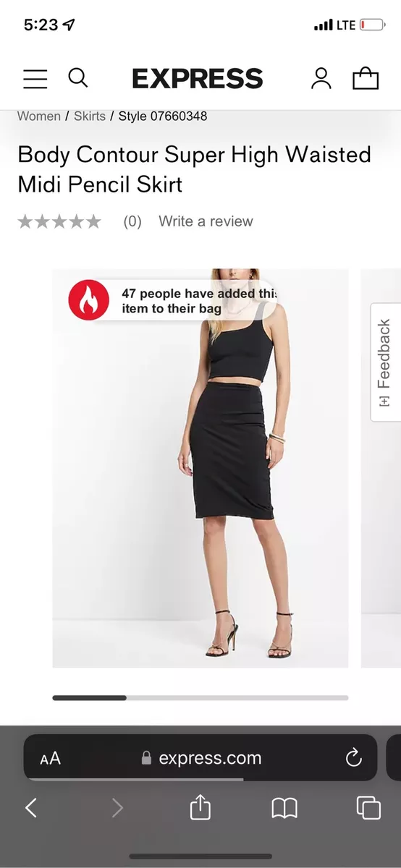
Task: Show open Safari tabs
Action: [x=368, y=807]
